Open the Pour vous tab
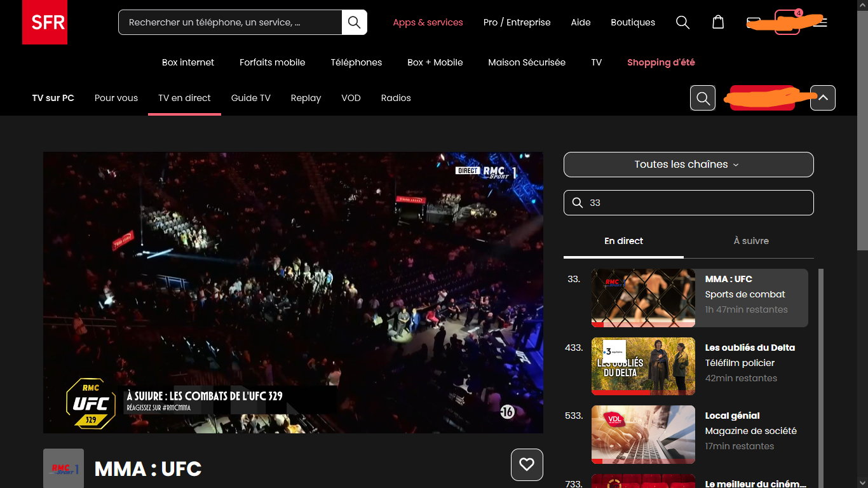Screen dimensions: 868x488 click(x=116, y=98)
